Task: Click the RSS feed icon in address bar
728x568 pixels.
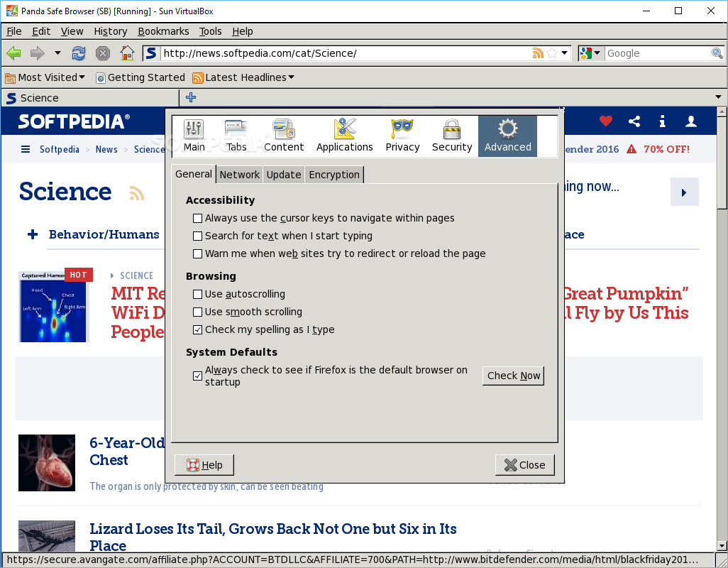Action: tap(538, 53)
